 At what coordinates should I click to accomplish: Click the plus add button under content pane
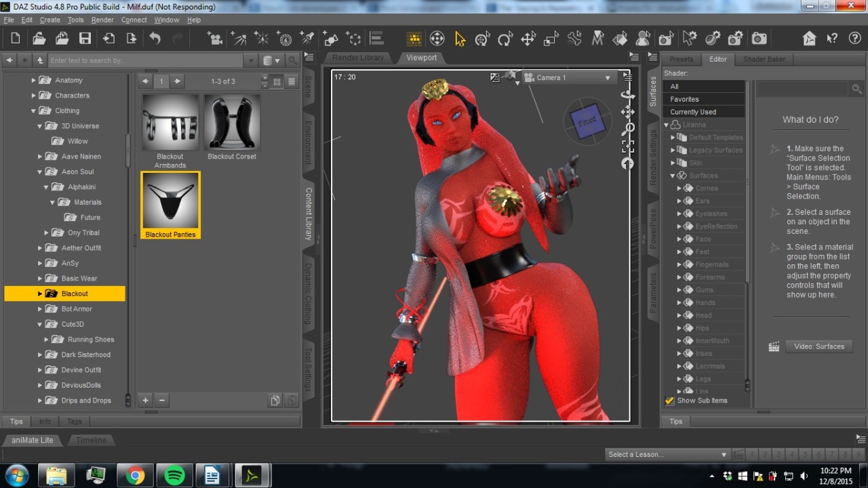click(145, 401)
